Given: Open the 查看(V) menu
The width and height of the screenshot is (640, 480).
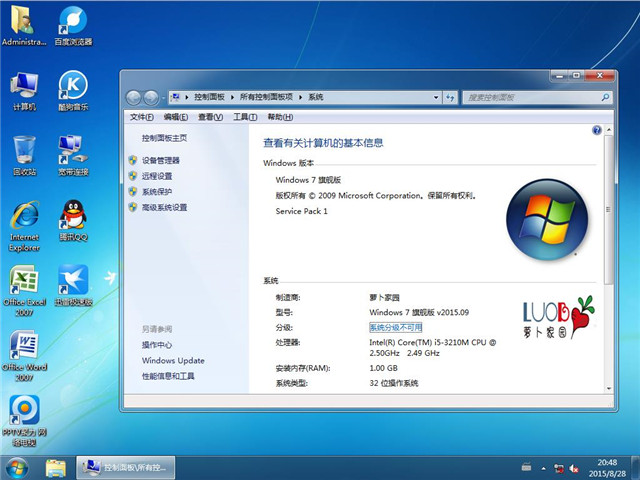Looking at the screenshot, I should pyautogui.click(x=210, y=117).
